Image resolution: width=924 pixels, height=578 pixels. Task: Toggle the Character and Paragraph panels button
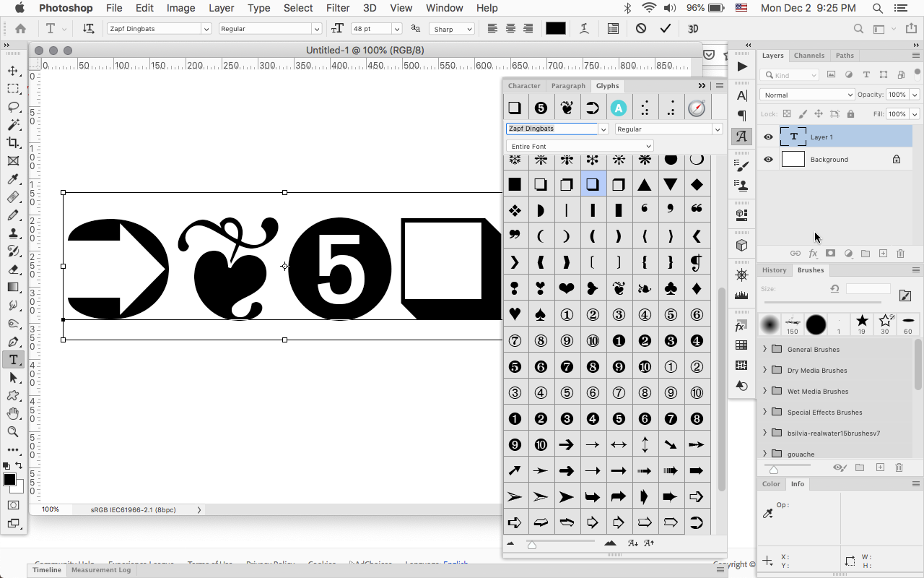(x=613, y=29)
